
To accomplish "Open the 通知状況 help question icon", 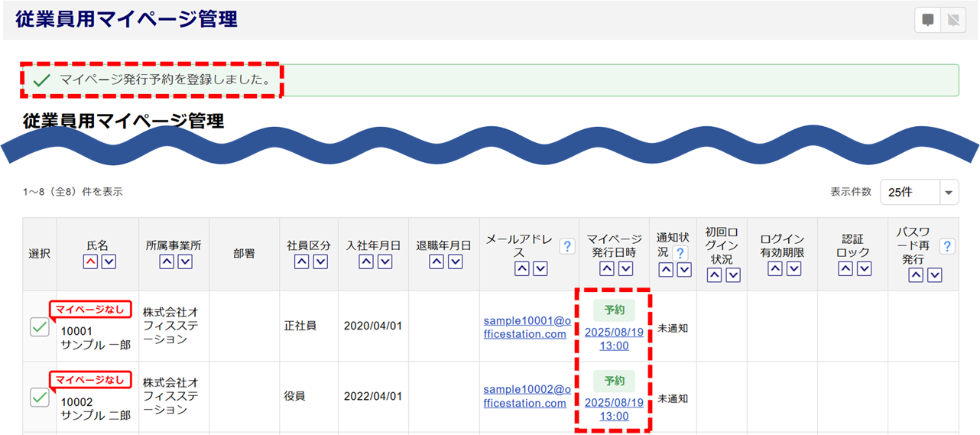I will point(679,252).
